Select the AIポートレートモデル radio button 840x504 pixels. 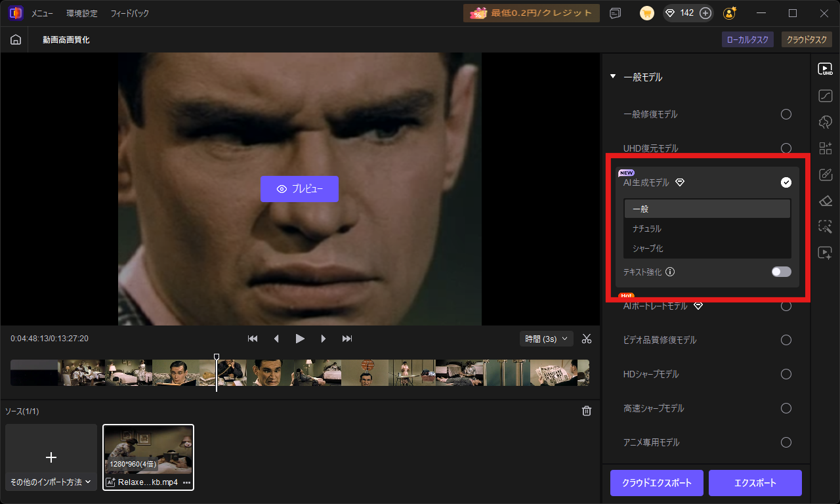click(786, 306)
